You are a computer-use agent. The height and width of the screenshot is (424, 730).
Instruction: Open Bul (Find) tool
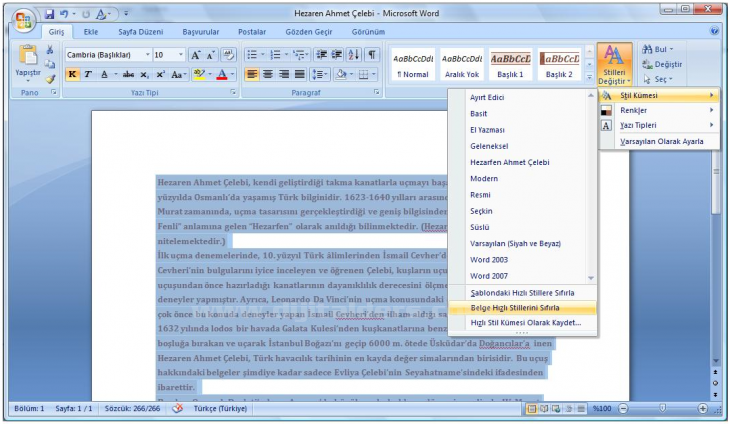[x=657, y=49]
